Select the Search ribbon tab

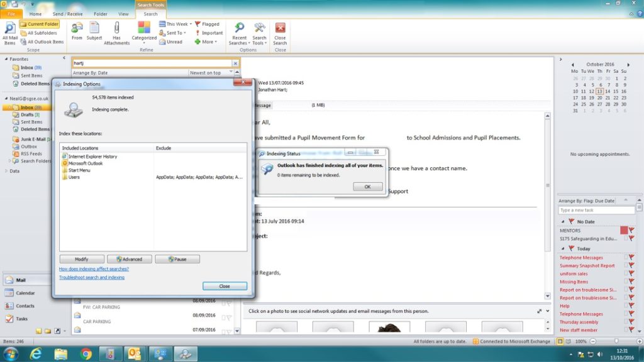150,14
